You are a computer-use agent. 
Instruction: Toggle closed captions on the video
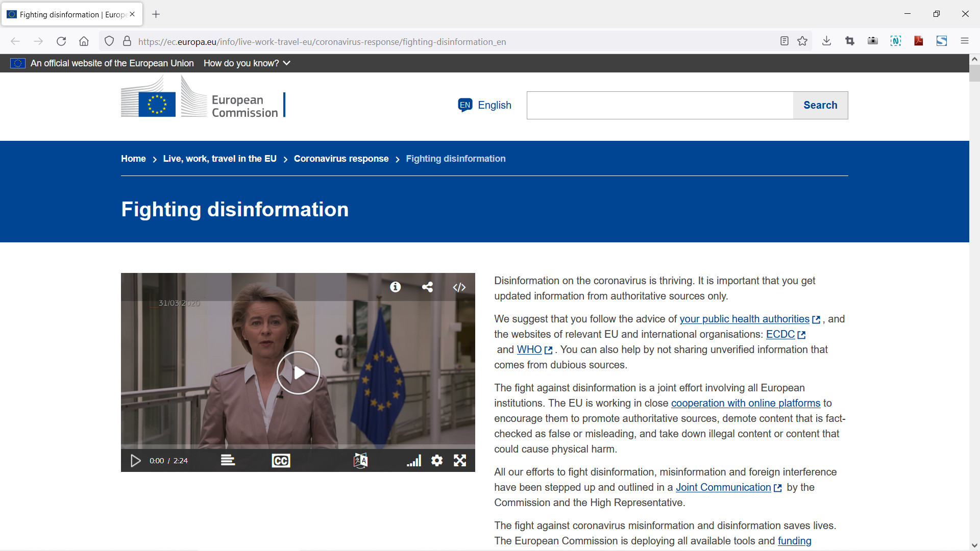281,461
